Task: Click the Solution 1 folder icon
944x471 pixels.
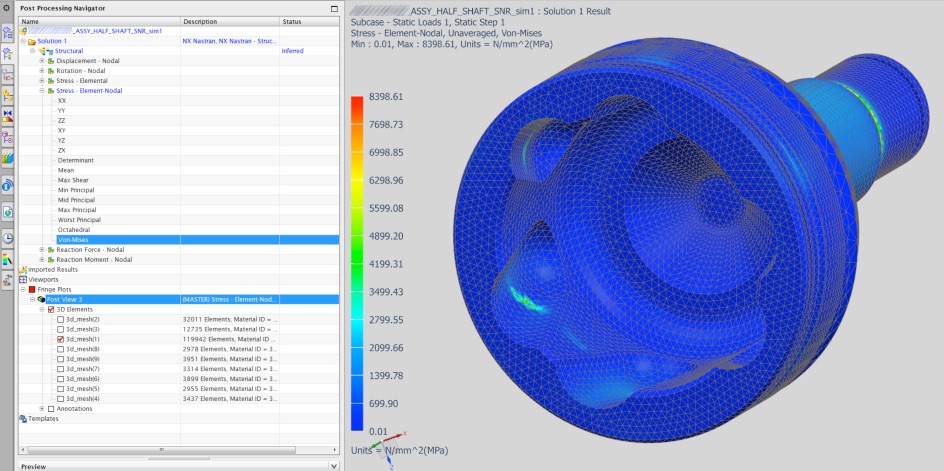Action: tap(32, 41)
